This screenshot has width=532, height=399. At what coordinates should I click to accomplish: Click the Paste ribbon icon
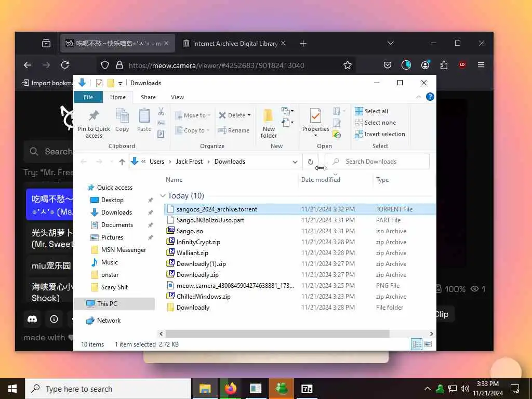click(144, 116)
